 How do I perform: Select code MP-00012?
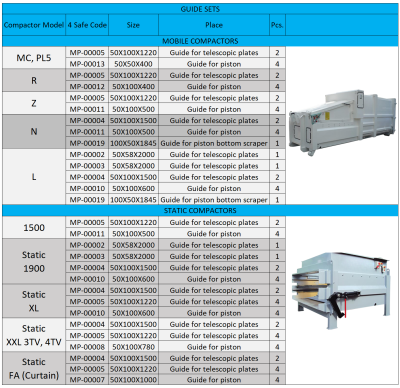[x=87, y=87]
